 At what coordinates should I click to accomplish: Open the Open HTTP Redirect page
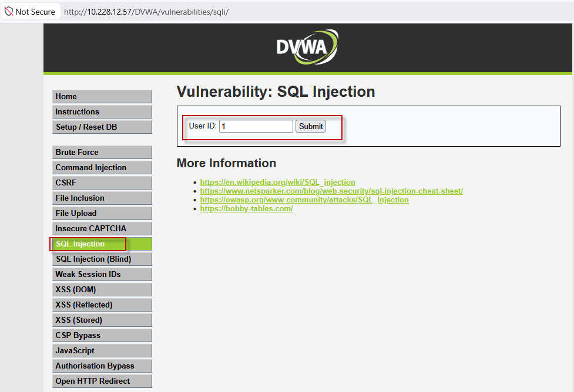(102, 381)
